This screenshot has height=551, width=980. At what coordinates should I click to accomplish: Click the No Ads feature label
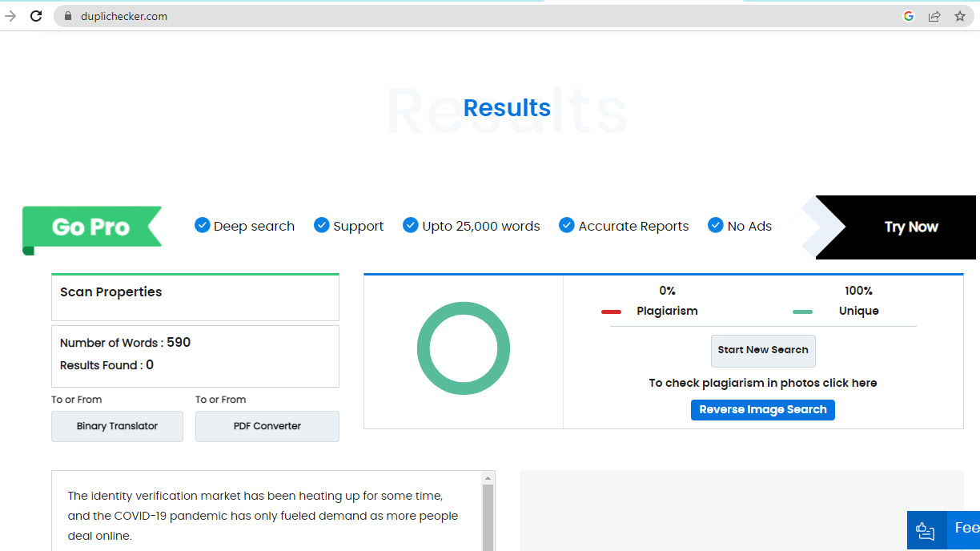tap(749, 227)
